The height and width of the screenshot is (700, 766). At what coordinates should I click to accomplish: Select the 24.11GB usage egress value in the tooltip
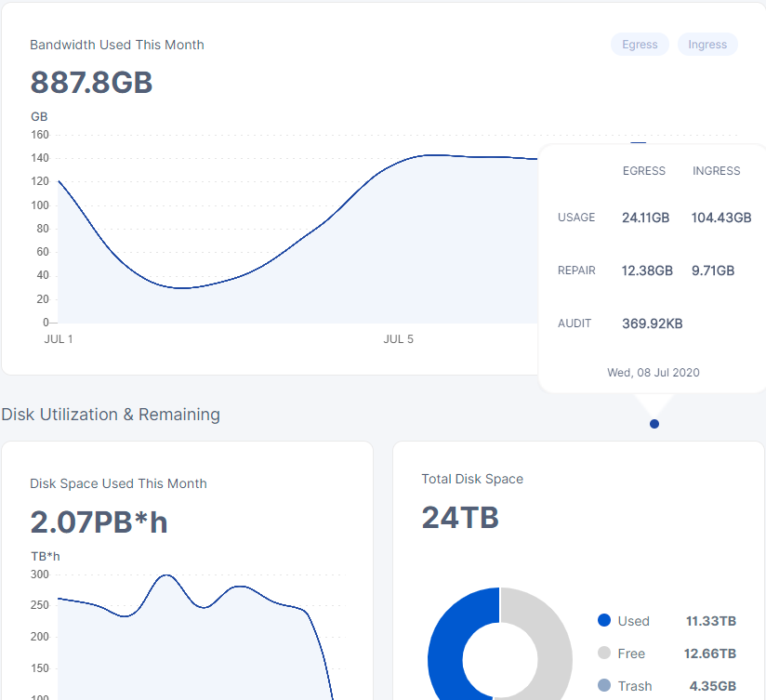(645, 218)
